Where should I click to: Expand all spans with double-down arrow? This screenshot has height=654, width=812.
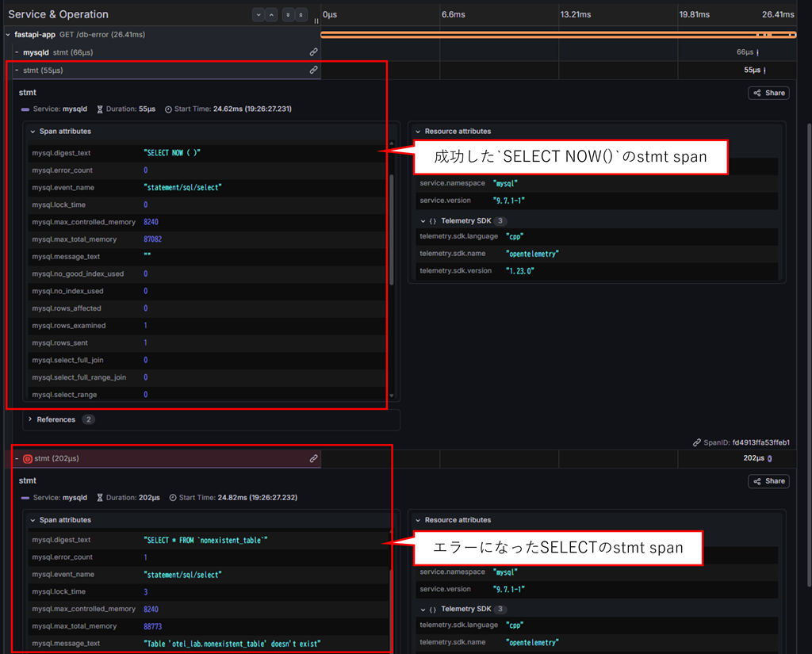pos(288,14)
